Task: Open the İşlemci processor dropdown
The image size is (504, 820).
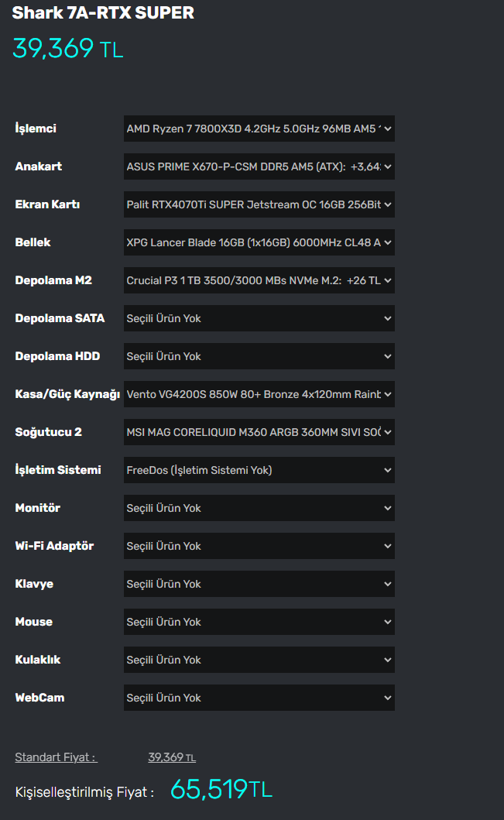Action: [259, 129]
